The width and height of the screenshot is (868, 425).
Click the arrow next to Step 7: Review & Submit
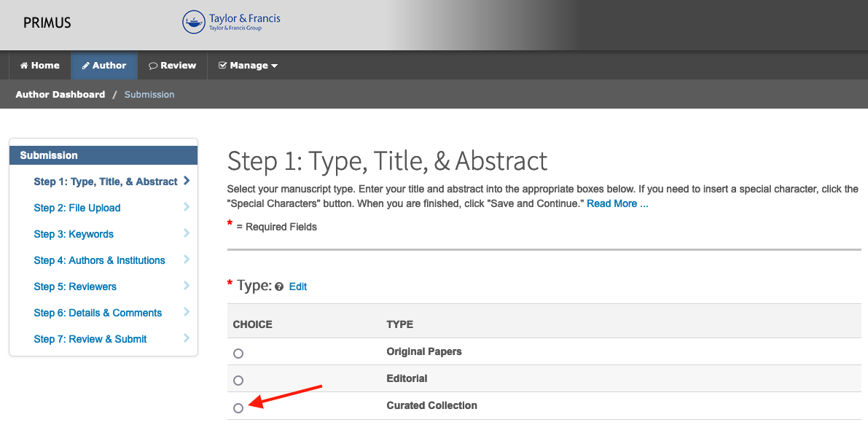187,339
